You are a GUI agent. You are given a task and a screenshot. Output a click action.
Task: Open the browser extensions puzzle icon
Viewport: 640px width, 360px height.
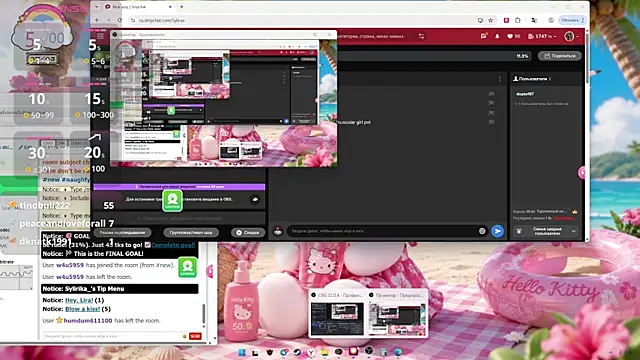[518, 20]
